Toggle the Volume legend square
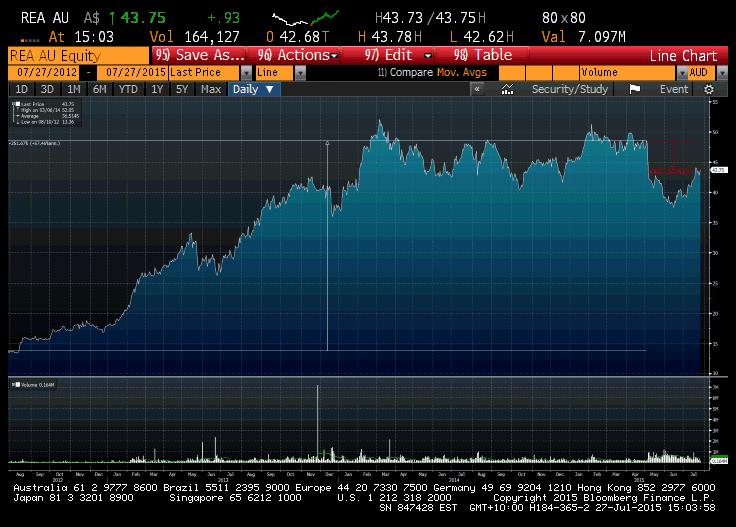This screenshot has width=736, height=527. click(17, 385)
